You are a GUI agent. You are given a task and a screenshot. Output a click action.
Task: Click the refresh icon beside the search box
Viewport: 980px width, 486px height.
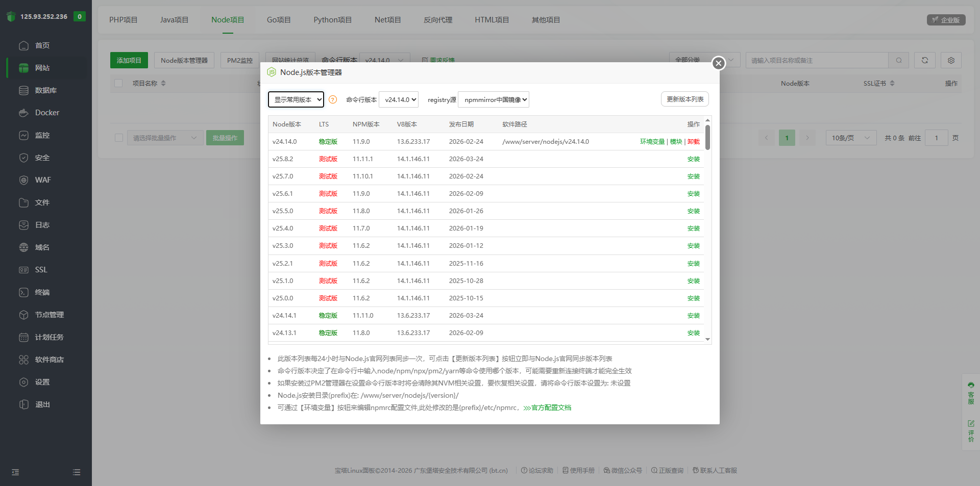coord(924,60)
